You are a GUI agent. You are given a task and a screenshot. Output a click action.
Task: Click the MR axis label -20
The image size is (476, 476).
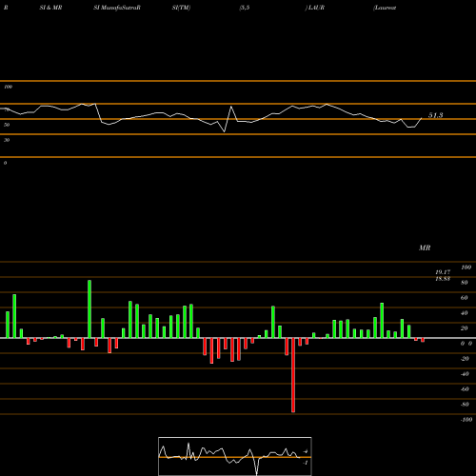[465, 359]
